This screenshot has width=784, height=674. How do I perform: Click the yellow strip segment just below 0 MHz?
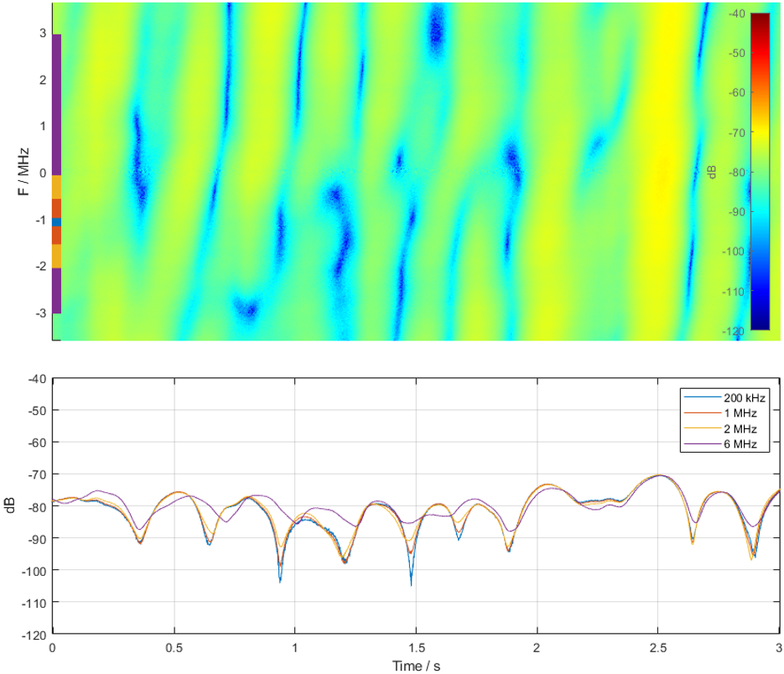[x=56, y=187]
